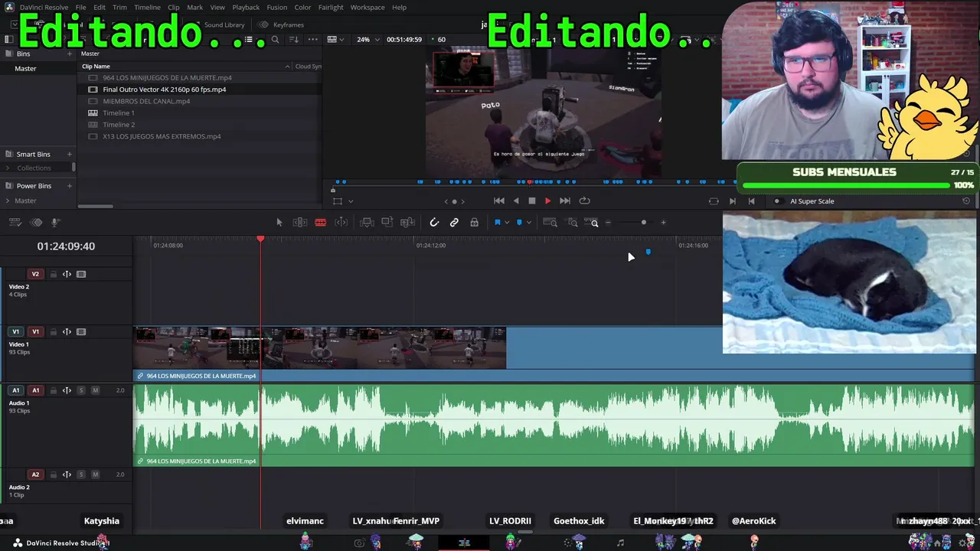
Task: Click the media pool search icon
Action: (275, 39)
